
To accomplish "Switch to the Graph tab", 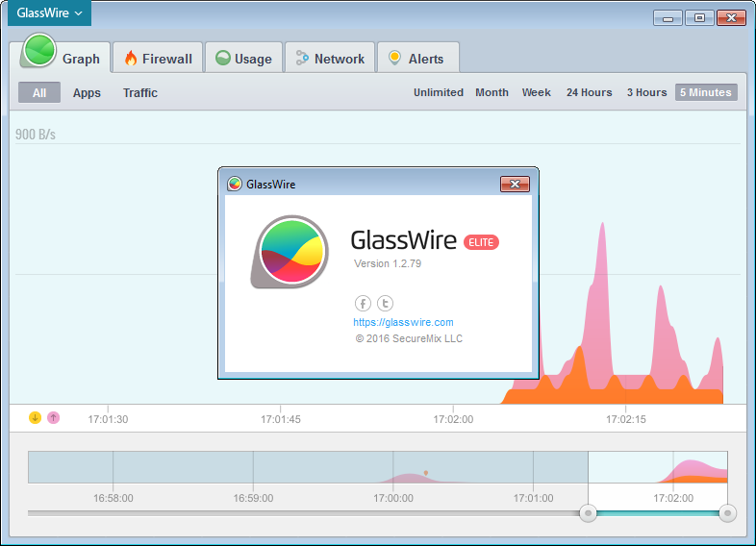I will (x=61, y=58).
